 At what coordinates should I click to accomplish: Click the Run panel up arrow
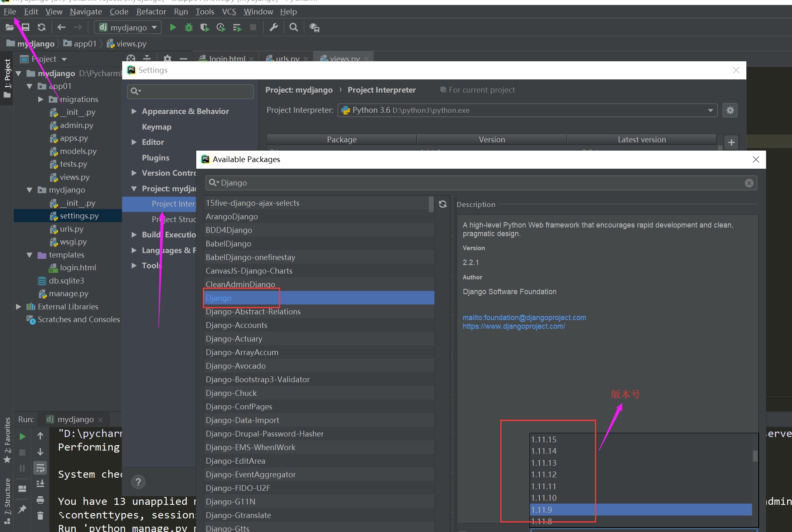[40, 436]
